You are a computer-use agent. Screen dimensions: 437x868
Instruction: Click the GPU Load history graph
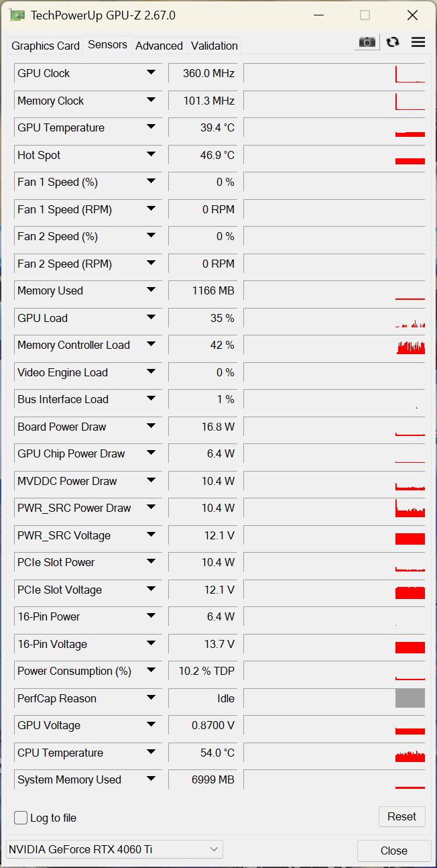[334, 318]
